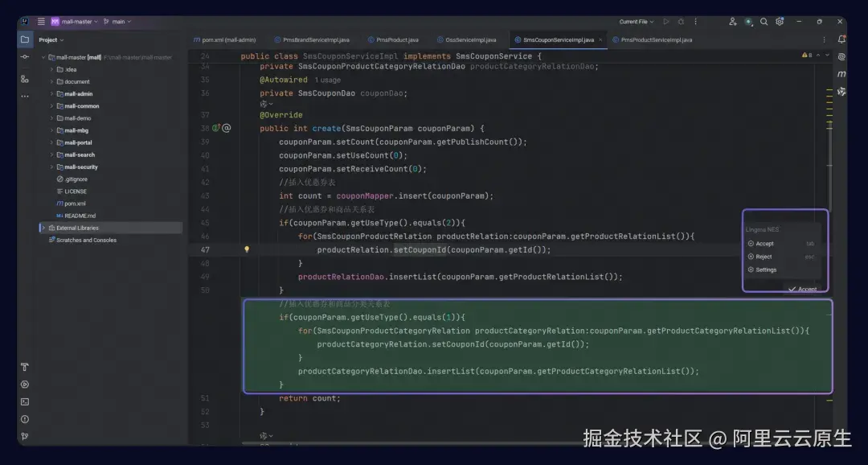Click the intention lightbulb on line 47

pyautogui.click(x=247, y=249)
